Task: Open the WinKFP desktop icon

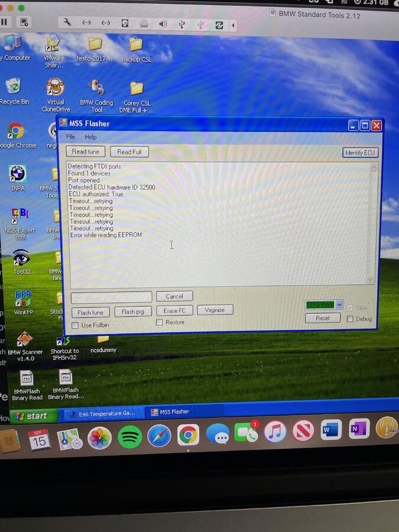Action: coord(22,299)
